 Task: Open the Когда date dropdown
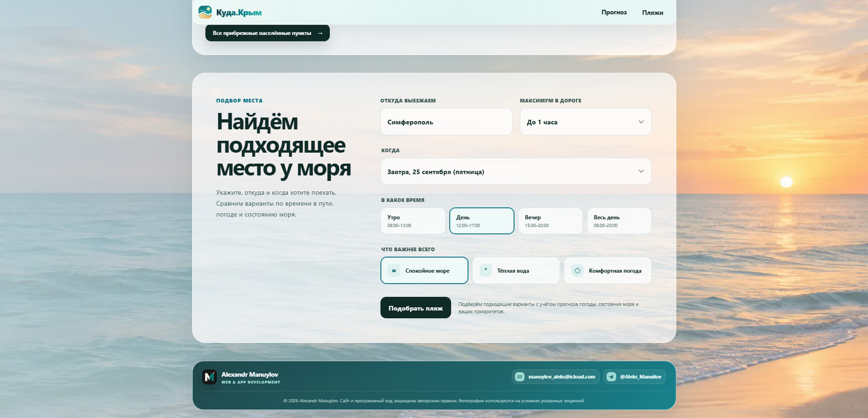tap(516, 171)
